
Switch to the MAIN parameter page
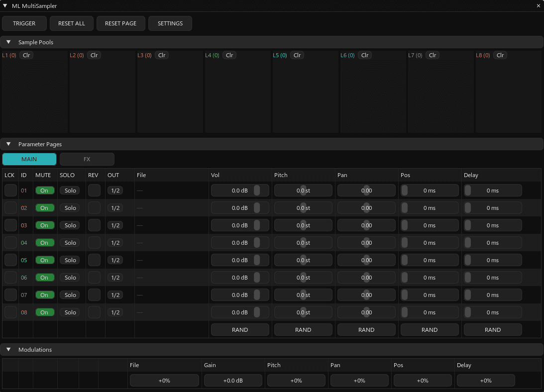point(29,159)
